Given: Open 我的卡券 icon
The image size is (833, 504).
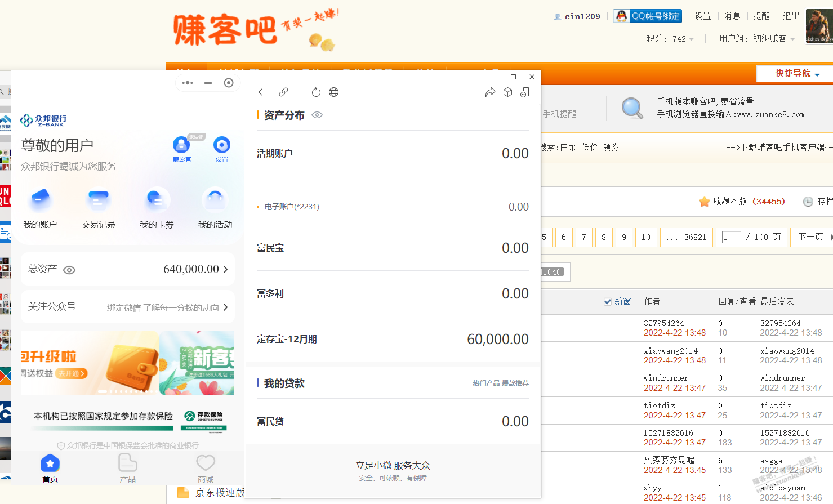Looking at the screenshot, I should click(x=157, y=199).
